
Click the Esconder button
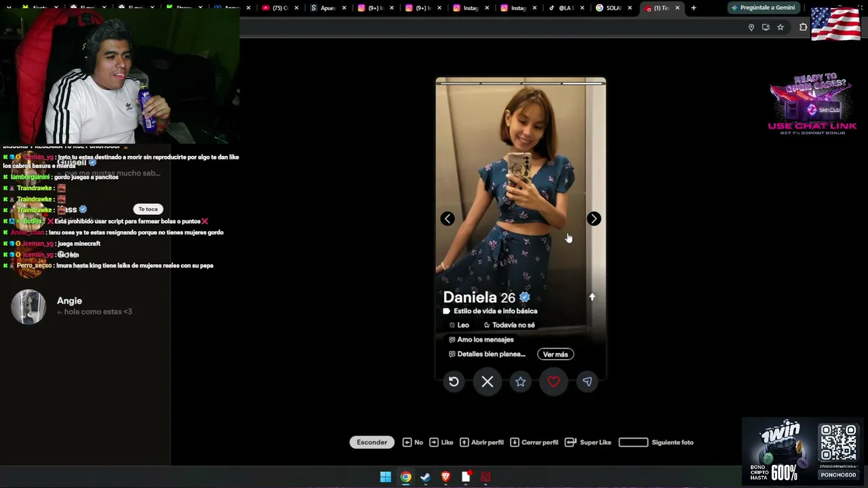(372, 442)
